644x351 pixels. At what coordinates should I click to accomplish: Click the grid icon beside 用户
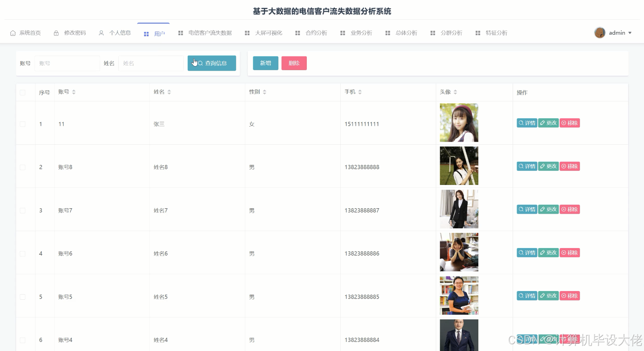coord(146,34)
